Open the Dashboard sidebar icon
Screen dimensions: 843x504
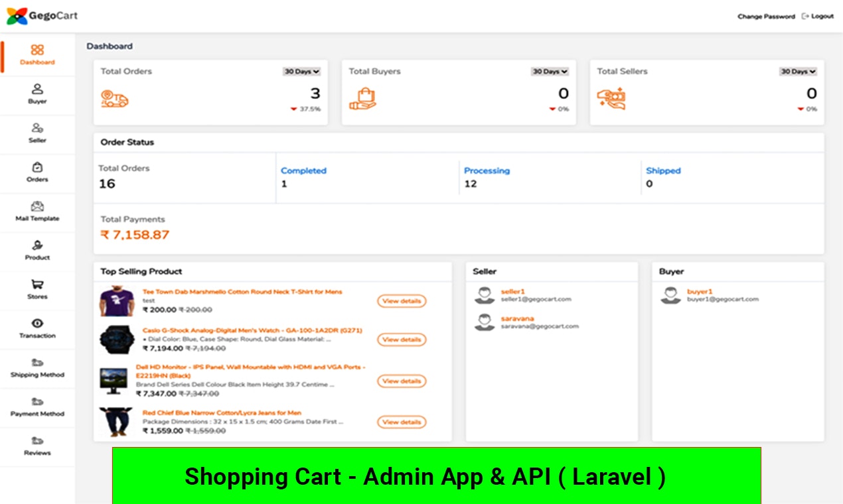point(37,50)
